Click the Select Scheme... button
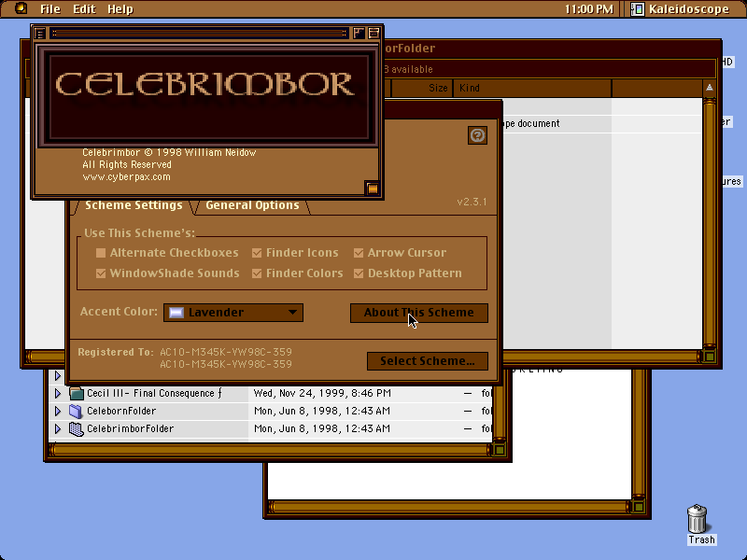 point(428,361)
